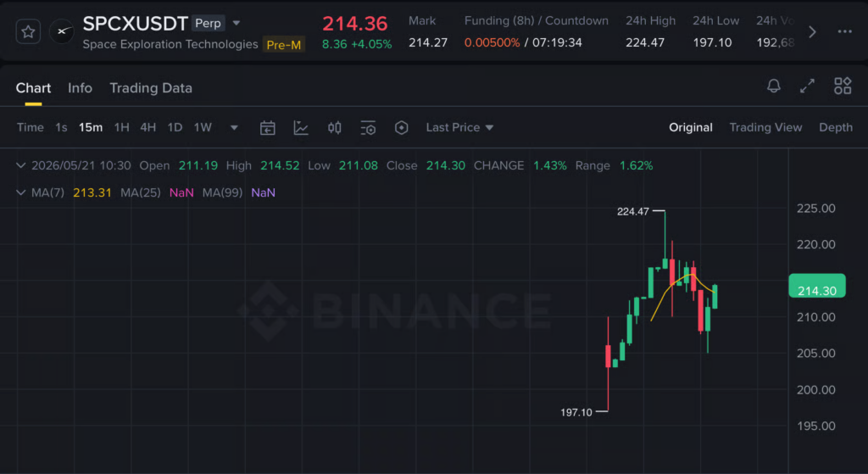868x474 pixels.
Task: Click the Perp contract type badge
Action: pos(209,23)
